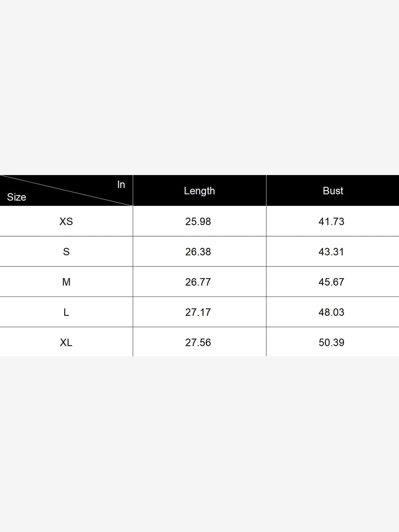Click the In unit label
The height and width of the screenshot is (532, 399).
tap(121, 184)
